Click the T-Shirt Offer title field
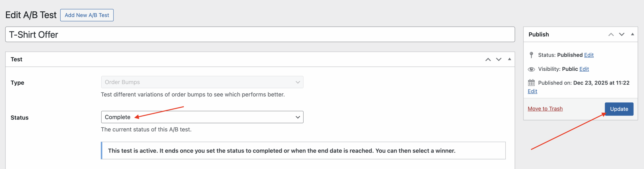Viewport: 644px width, 169px height. click(x=260, y=35)
